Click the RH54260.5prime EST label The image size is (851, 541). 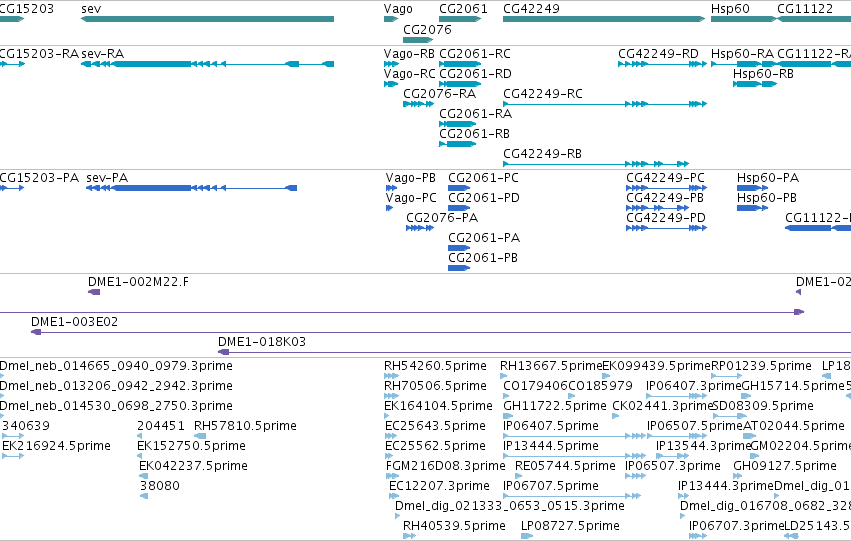pyautogui.click(x=435, y=366)
